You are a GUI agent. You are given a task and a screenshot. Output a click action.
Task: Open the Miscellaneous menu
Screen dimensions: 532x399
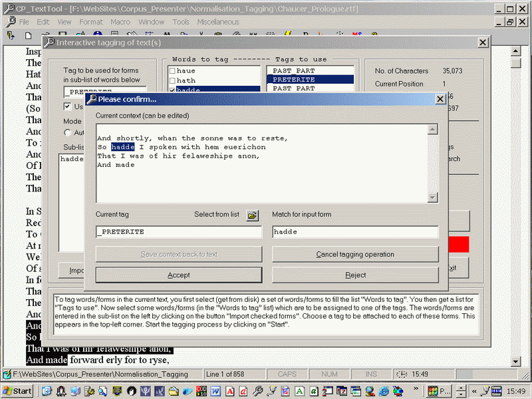click(218, 22)
